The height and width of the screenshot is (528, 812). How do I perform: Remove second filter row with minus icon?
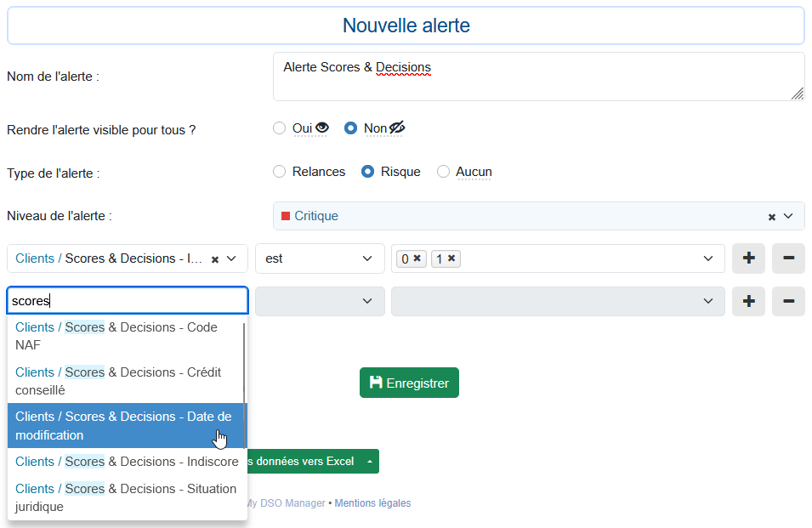pyautogui.click(x=788, y=301)
